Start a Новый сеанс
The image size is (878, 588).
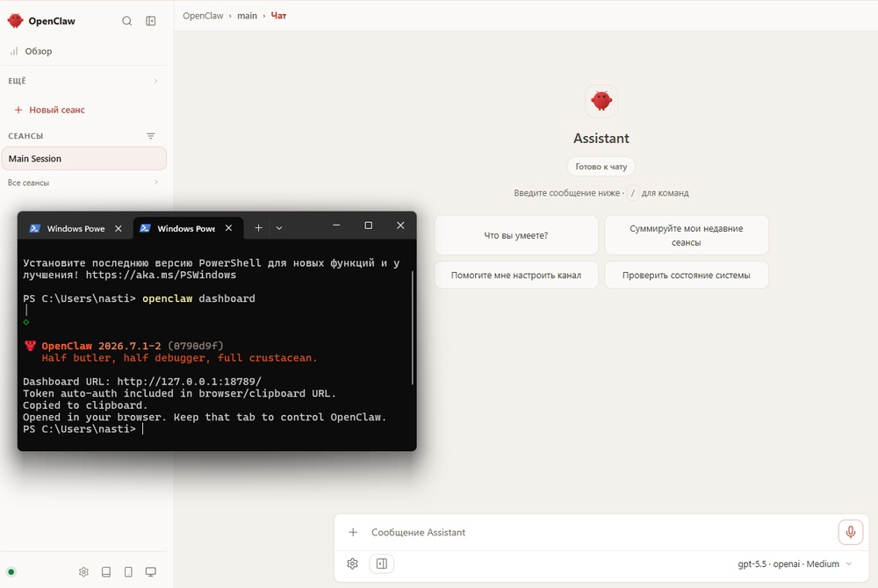coord(50,110)
